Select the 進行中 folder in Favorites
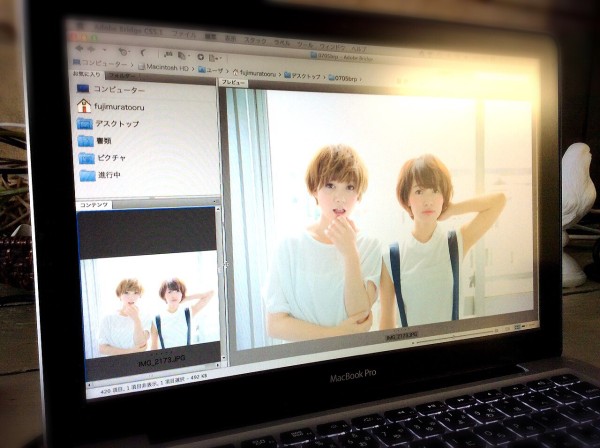This screenshot has height=448, width=600. [x=107, y=175]
